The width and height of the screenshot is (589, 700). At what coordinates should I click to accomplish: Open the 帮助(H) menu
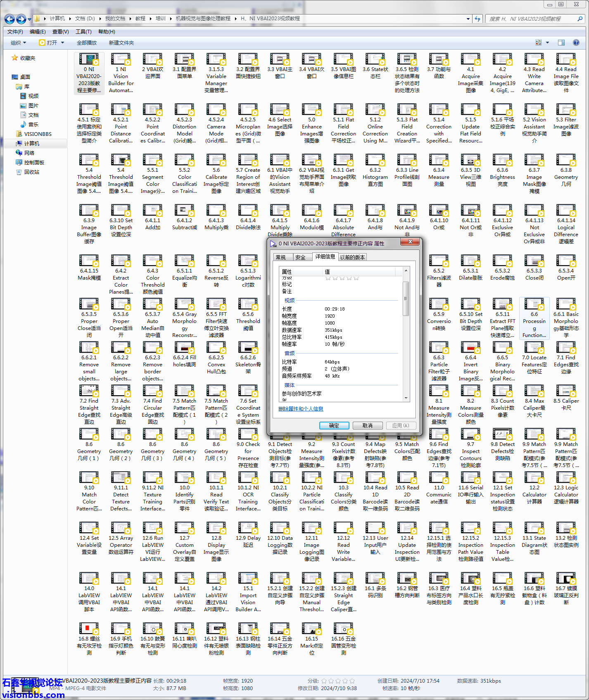[107, 31]
